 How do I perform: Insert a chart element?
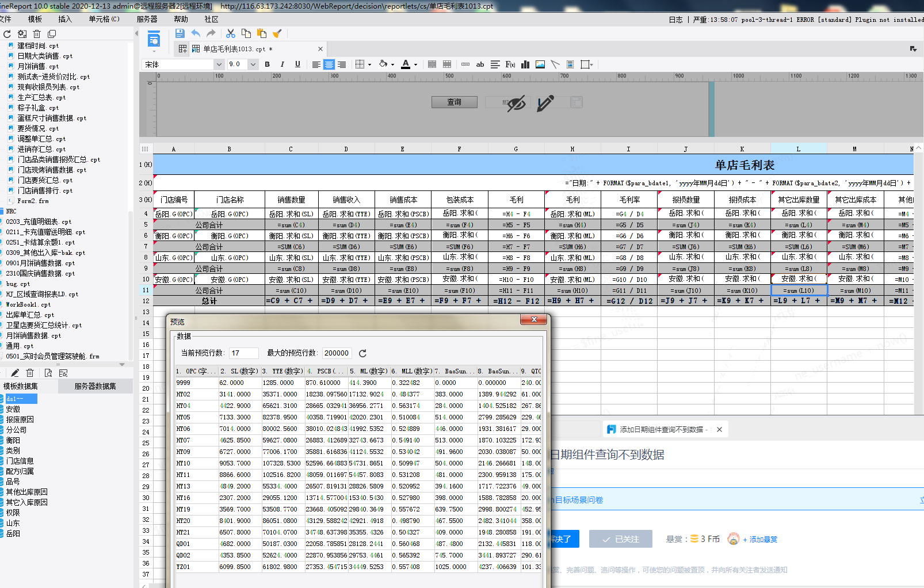coord(525,64)
